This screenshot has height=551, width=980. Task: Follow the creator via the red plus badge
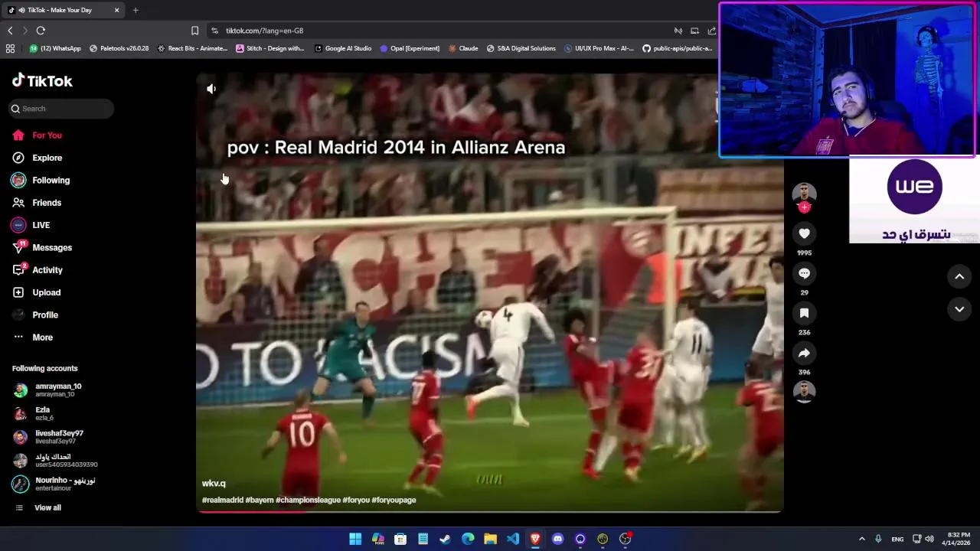click(x=804, y=207)
